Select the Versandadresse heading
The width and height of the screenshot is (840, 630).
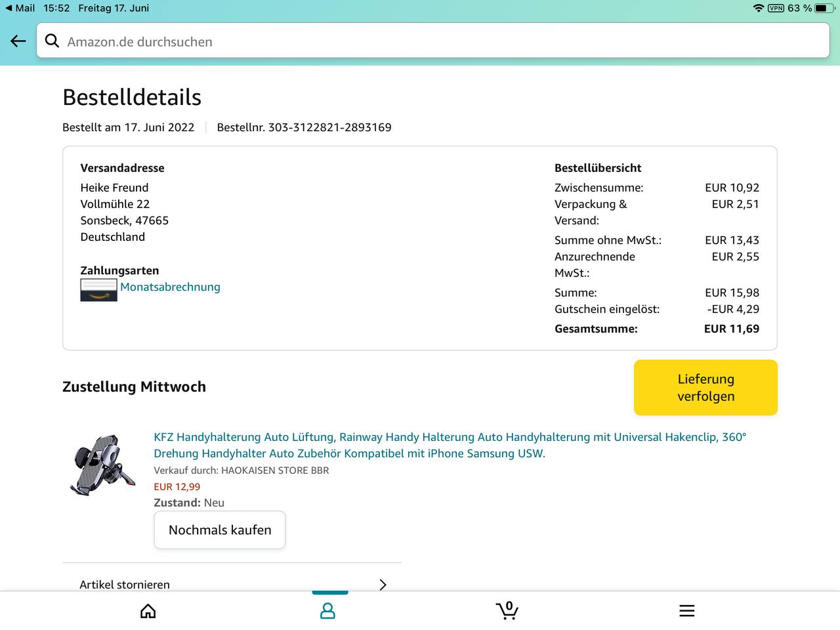[x=123, y=168]
